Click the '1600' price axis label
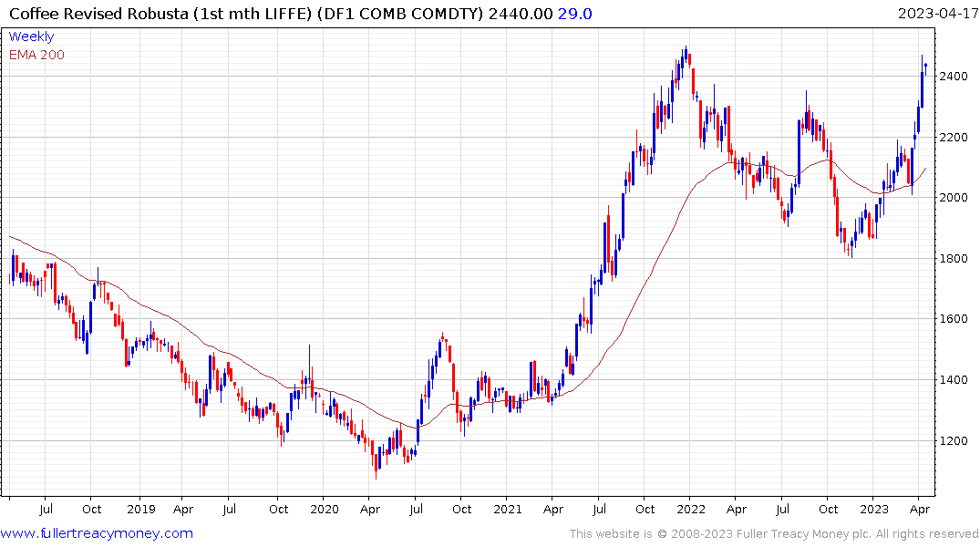The image size is (980, 547). click(x=954, y=319)
